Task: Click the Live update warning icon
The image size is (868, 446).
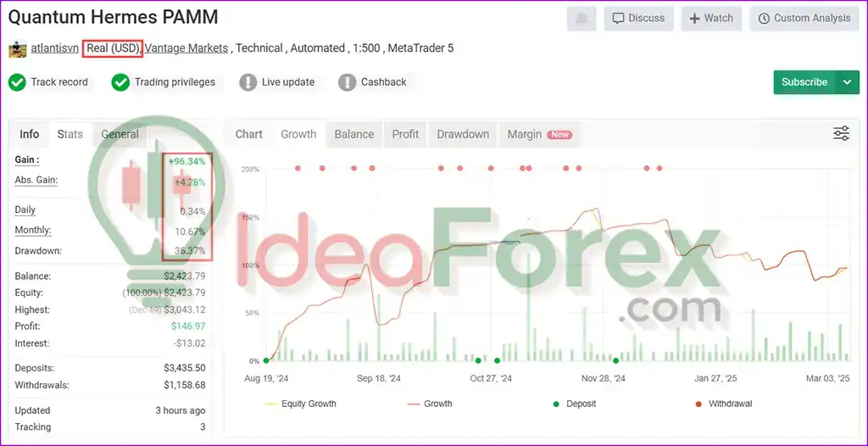Action: pyautogui.click(x=248, y=82)
